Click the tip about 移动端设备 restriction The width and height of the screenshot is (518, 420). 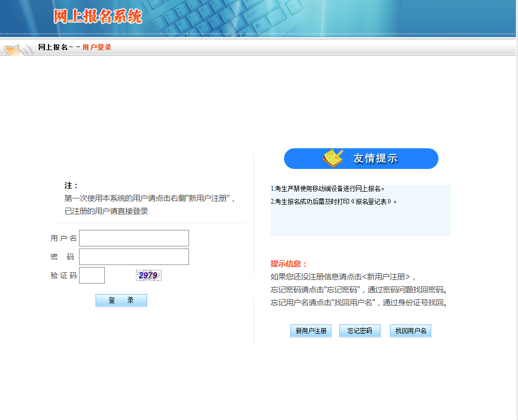[327, 189]
